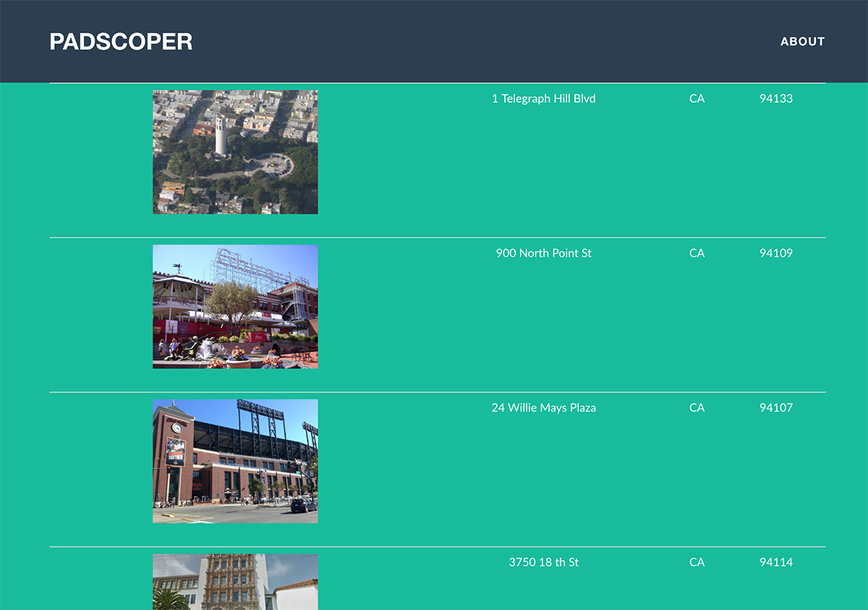Click zip code 94133
Screen dimensions: 868x610
[775, 98]
